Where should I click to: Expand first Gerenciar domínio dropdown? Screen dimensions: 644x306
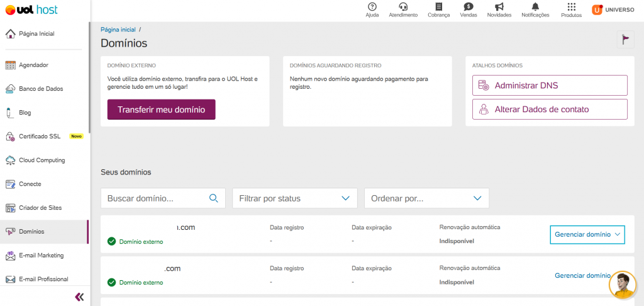(x=587, y=234)
